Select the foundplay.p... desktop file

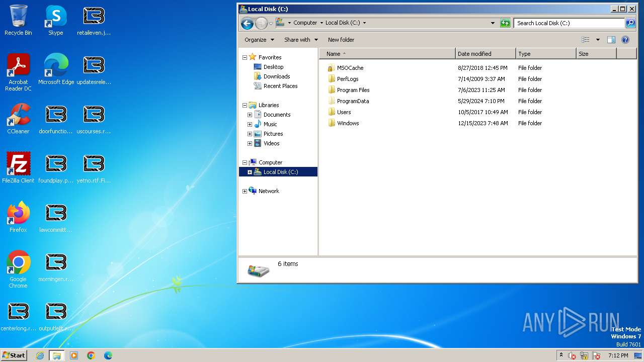click(56, 168)
